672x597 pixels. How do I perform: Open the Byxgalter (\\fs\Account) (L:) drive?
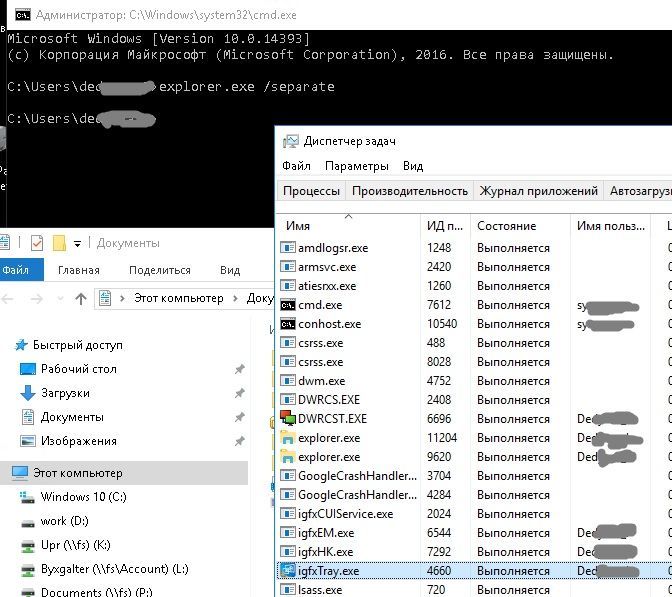(x=114, y=569)
